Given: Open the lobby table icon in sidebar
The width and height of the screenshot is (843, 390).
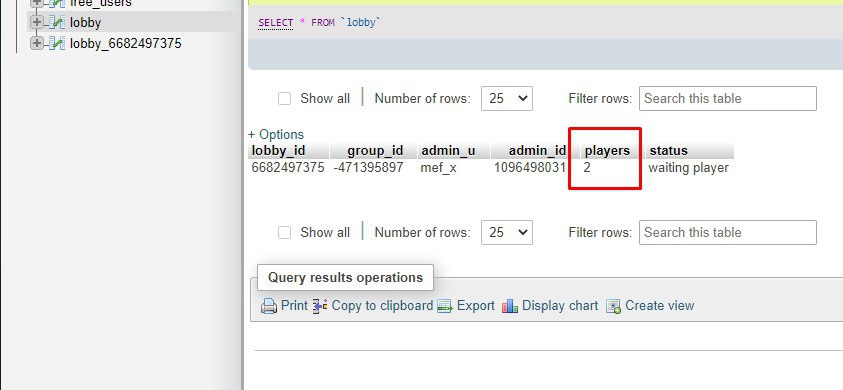Looking at the screenshot, I should tap(57, 22).
